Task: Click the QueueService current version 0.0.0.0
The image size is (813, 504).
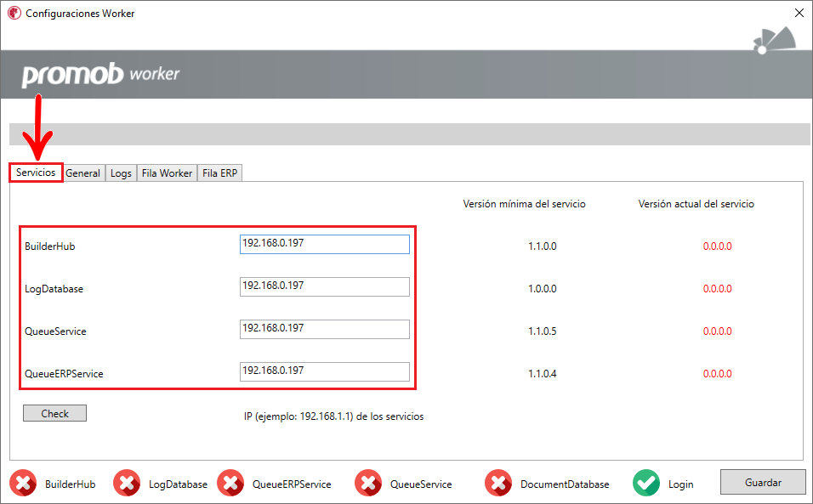Action: tap(718, 331)
